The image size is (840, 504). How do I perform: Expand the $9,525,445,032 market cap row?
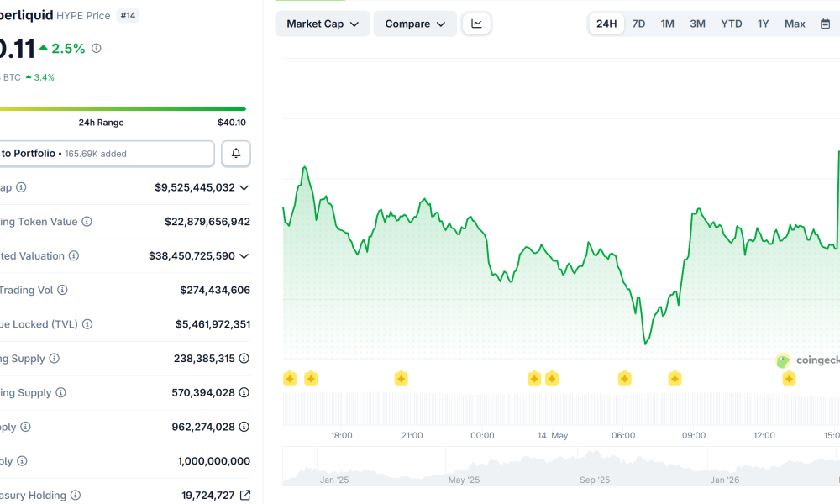tap(244, 187)
